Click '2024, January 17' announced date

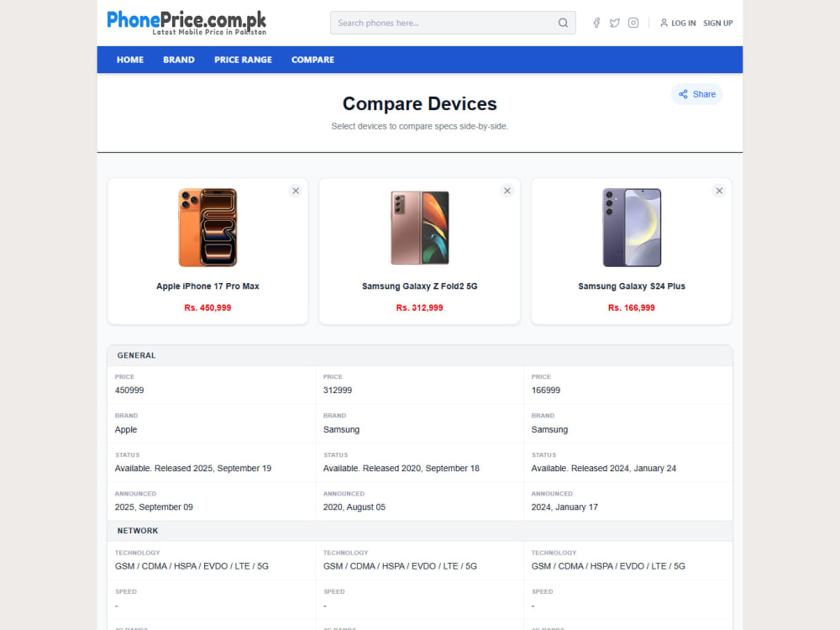pyautogui.click(x=564, y=507)
